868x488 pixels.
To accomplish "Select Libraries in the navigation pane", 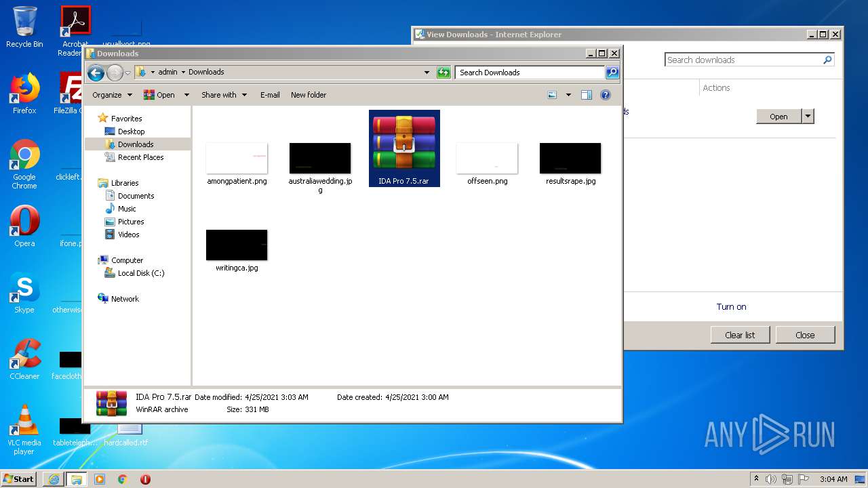I will point(125,183).
